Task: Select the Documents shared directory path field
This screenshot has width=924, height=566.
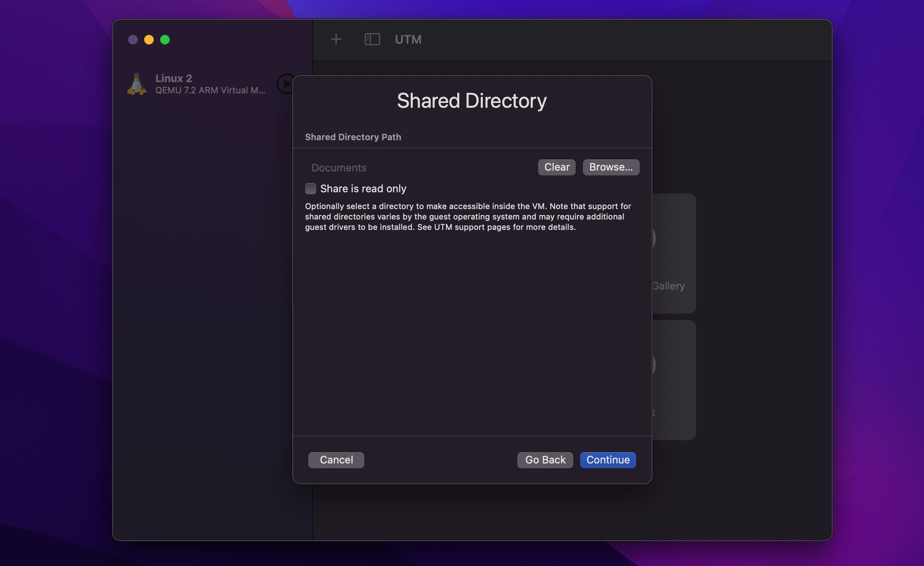Action: 339,167
